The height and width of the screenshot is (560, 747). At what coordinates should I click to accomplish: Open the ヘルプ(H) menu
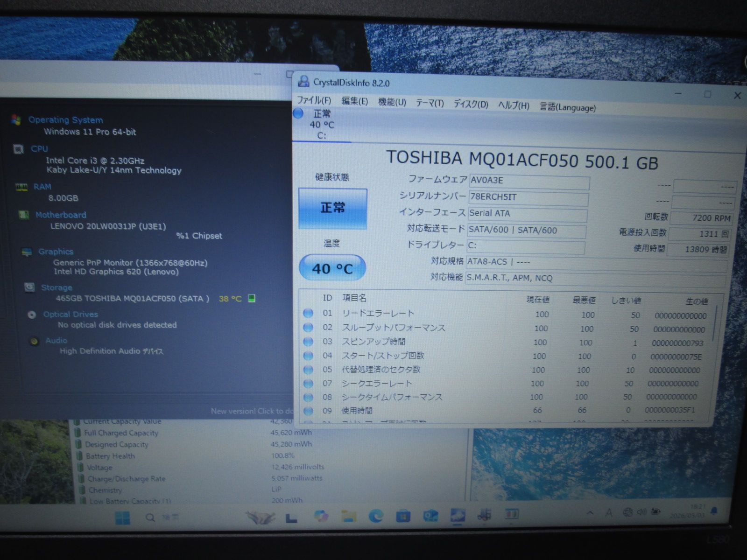pyautogui.click(x=514, y=105)
